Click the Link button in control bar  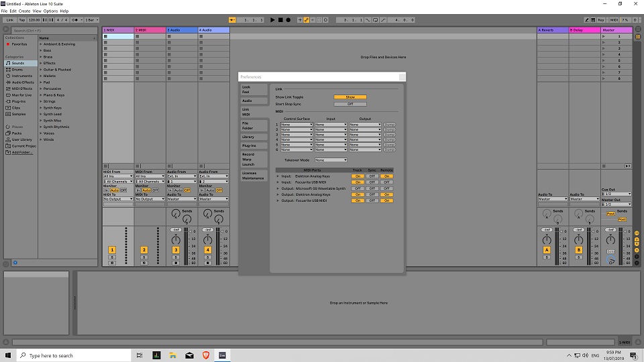tap(10, 19)
